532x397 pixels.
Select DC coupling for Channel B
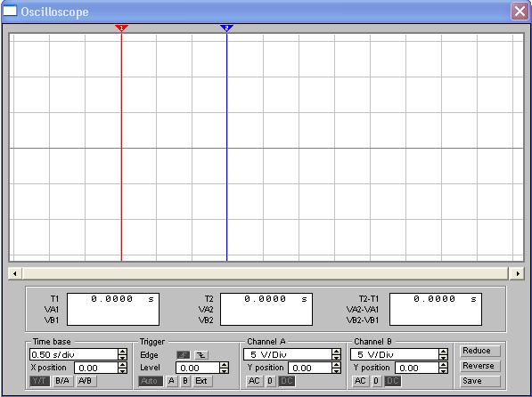(x=393, y=381)
